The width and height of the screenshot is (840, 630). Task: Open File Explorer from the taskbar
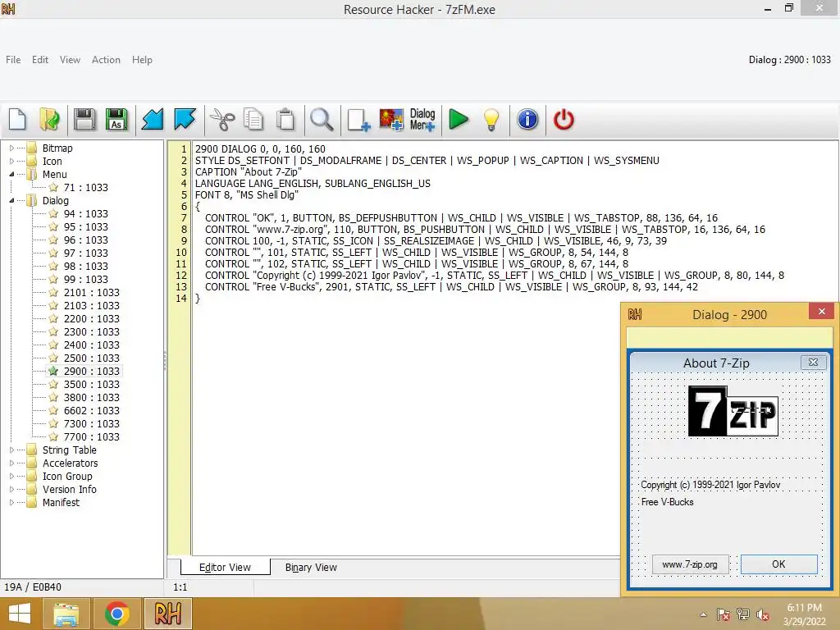66,614
